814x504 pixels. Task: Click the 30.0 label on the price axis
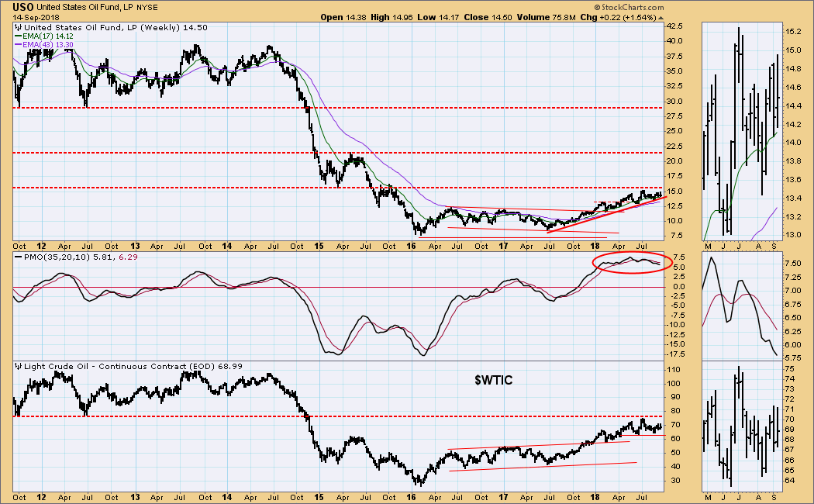674,102
